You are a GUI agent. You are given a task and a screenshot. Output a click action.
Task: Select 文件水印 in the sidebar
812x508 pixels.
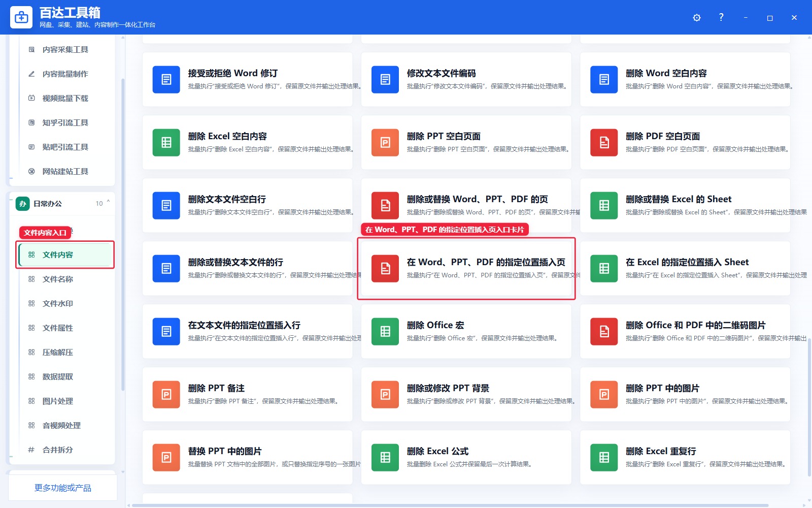pyautogui.click(x=65, y=303)
